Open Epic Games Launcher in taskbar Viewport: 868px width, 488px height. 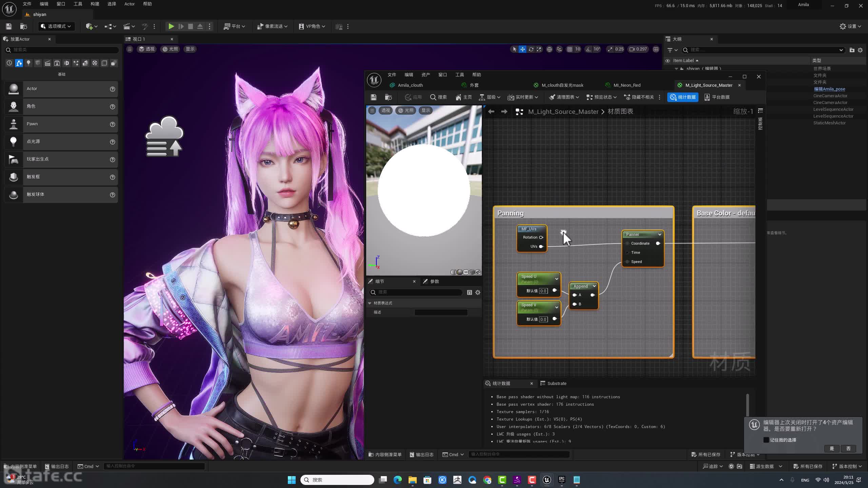click(562, 480)
